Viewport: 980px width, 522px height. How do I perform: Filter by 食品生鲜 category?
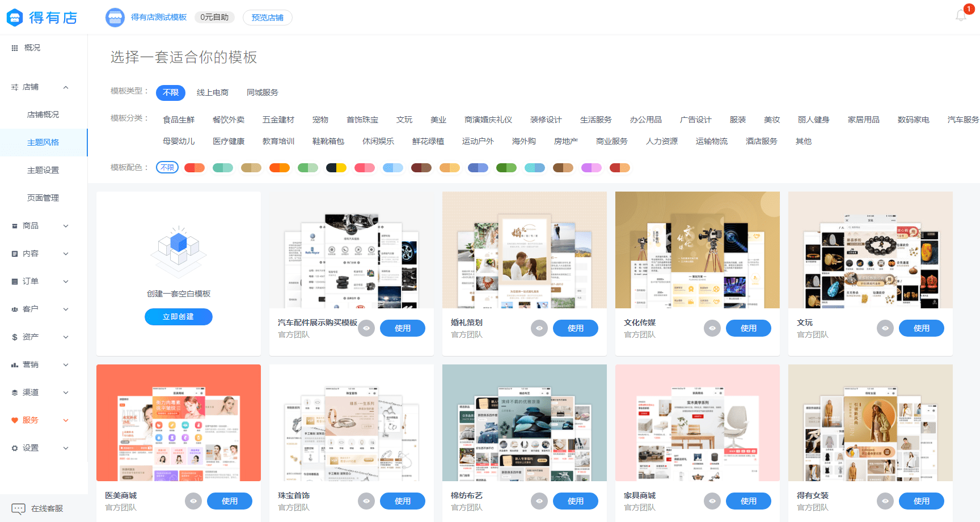pyautogui.click(x=179, y=120)
